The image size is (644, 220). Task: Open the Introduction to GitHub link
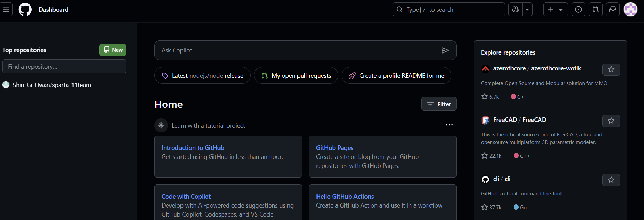[x=193, y=147]
